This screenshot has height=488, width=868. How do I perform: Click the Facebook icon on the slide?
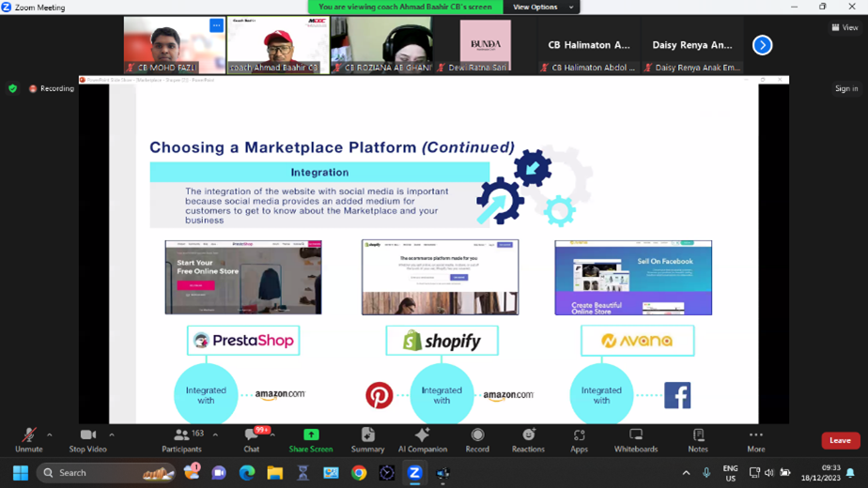click(x=677, y=395)
